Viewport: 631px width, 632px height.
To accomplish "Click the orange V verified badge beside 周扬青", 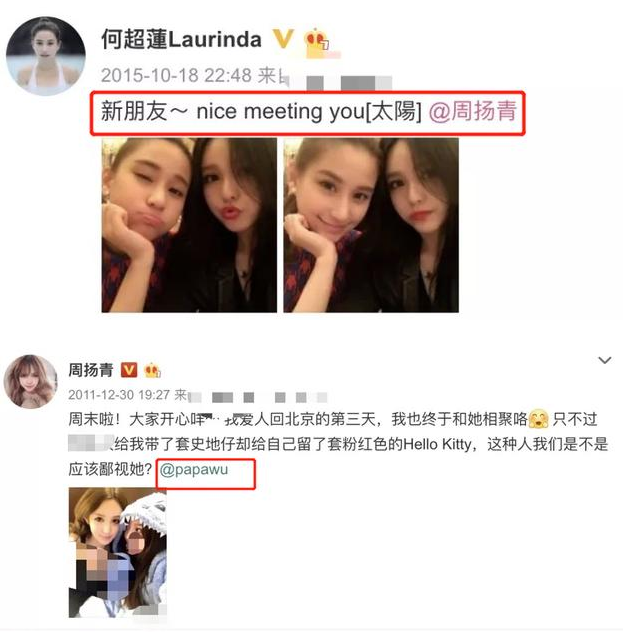I will pyautogui.click(x=129, y=370).
